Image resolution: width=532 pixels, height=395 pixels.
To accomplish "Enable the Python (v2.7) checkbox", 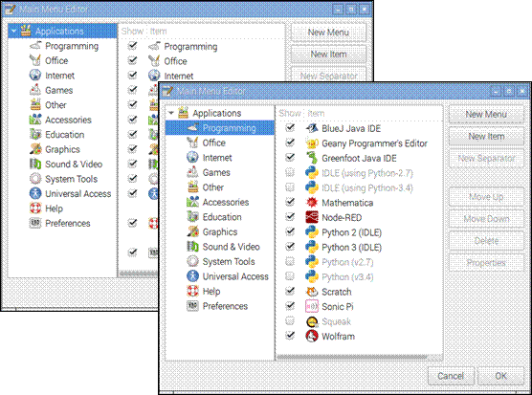I will pos(290,261).
